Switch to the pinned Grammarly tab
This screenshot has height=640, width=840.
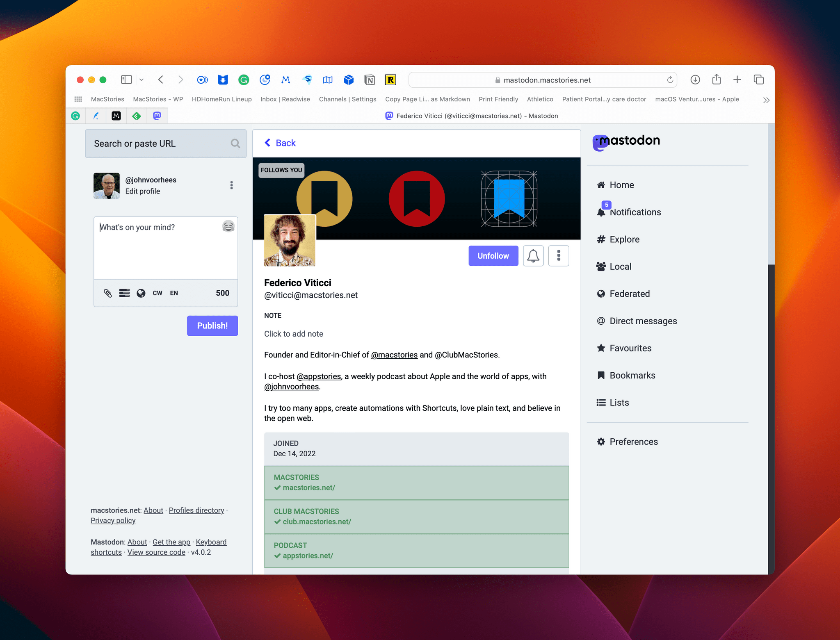[x=75, y=116]
